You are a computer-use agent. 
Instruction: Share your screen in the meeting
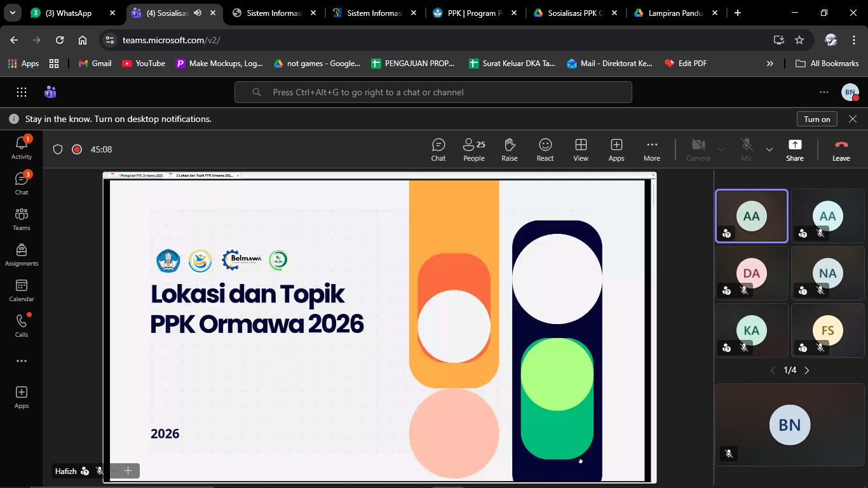pos(794,150)
